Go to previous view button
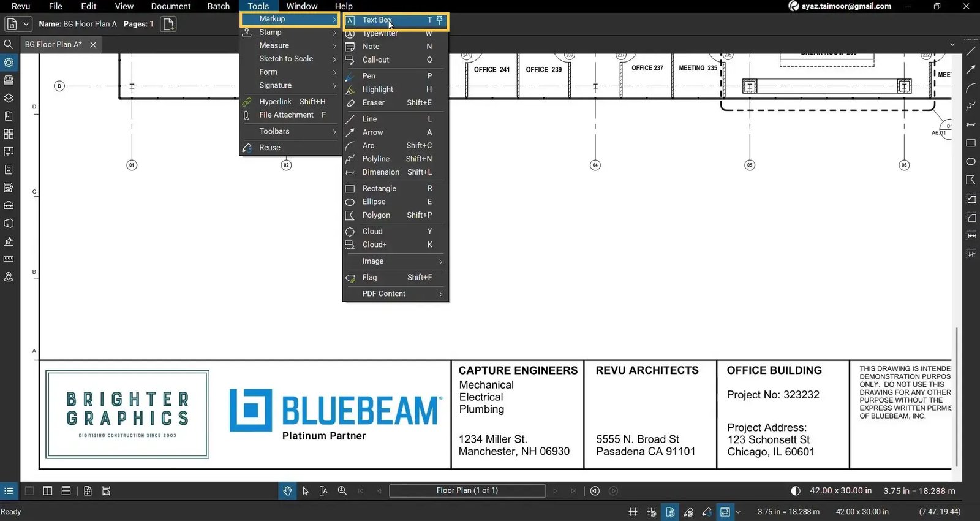Screen dimensions: 980x521 point(595,491)
